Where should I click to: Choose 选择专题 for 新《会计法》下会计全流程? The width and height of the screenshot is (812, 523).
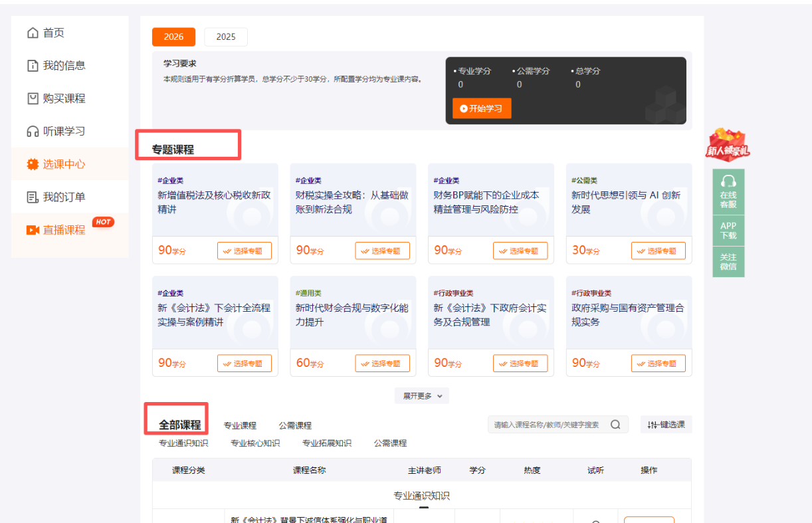pos(245,364)
